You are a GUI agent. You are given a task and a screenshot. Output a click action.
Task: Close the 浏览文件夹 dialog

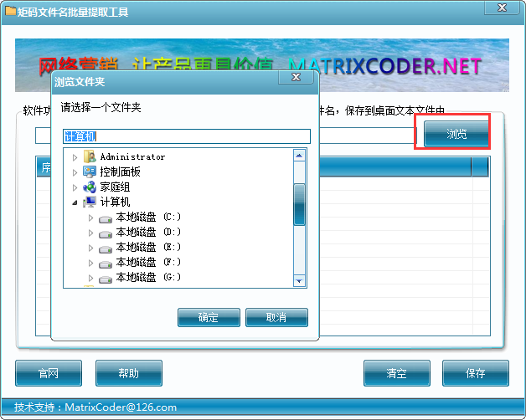point(296,77)
